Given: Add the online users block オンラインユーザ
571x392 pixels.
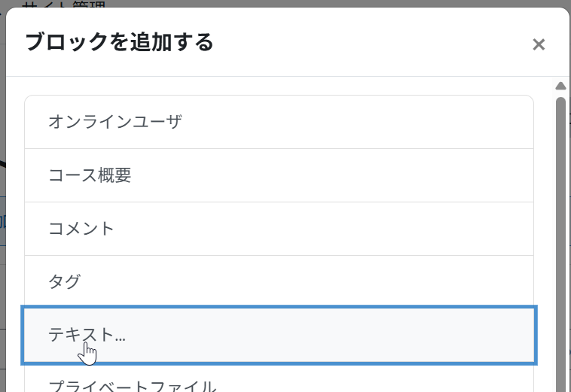Looking at the screenshot, I should (x=279, y=122).
